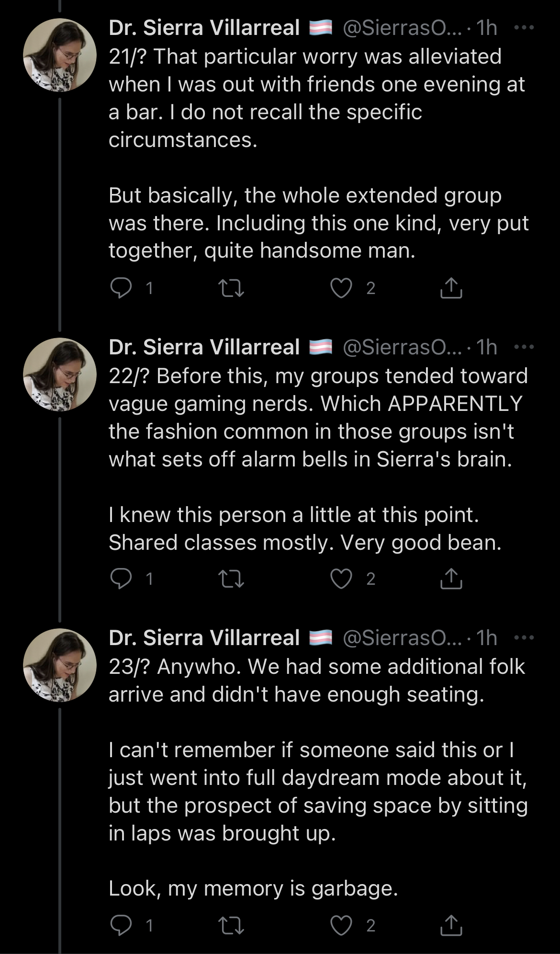The image size is (560, 954).
Task: Open more options on the 23/? tweet
Action: point(524,638)
